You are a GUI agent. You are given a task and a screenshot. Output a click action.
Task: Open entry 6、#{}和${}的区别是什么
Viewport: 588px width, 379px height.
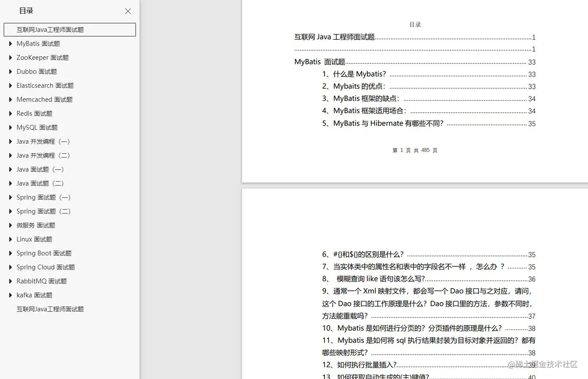click(x=429, y=255)
